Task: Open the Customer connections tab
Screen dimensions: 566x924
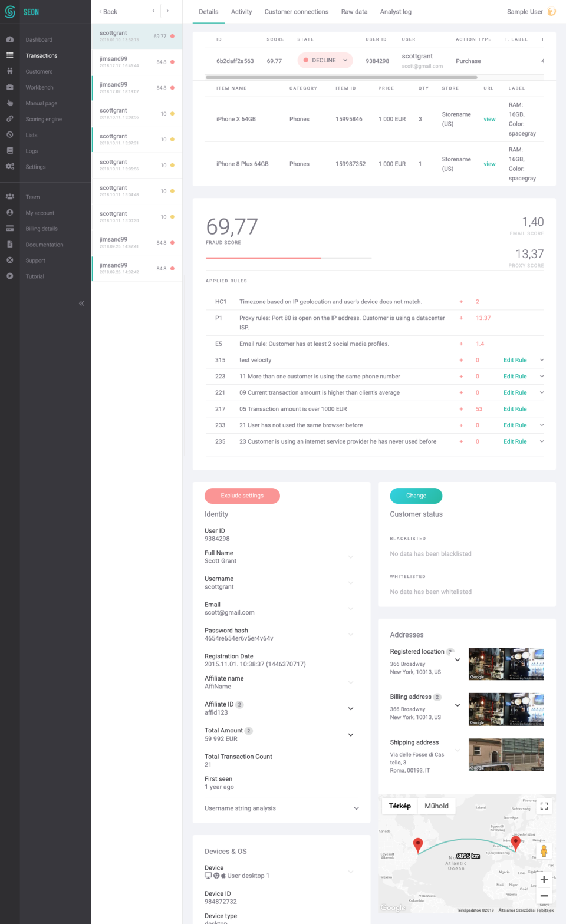Action: coord(297,12)
